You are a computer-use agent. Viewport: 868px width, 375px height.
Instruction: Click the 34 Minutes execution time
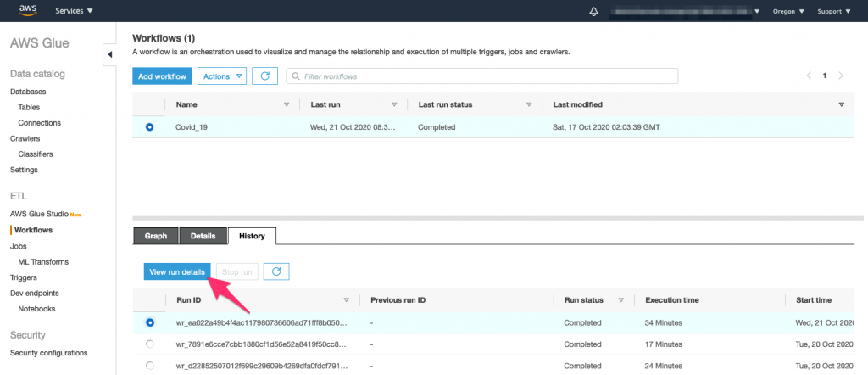[x=663, y=322]
